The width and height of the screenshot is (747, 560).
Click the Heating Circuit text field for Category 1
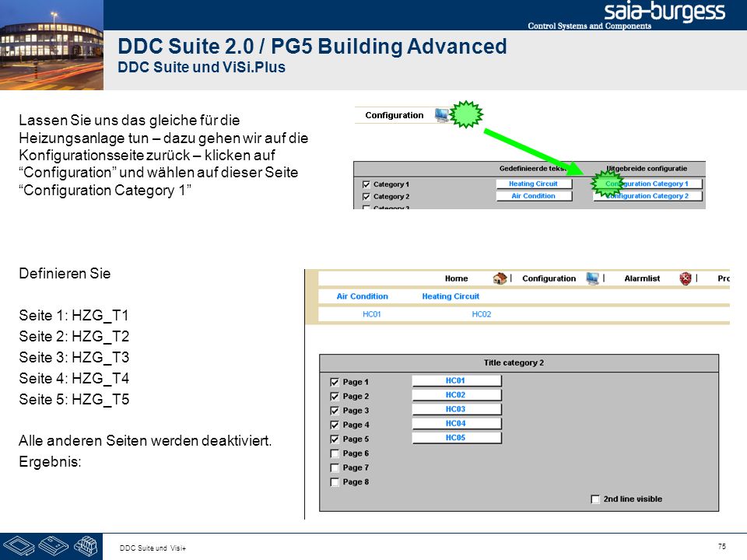tap(534, 184)
